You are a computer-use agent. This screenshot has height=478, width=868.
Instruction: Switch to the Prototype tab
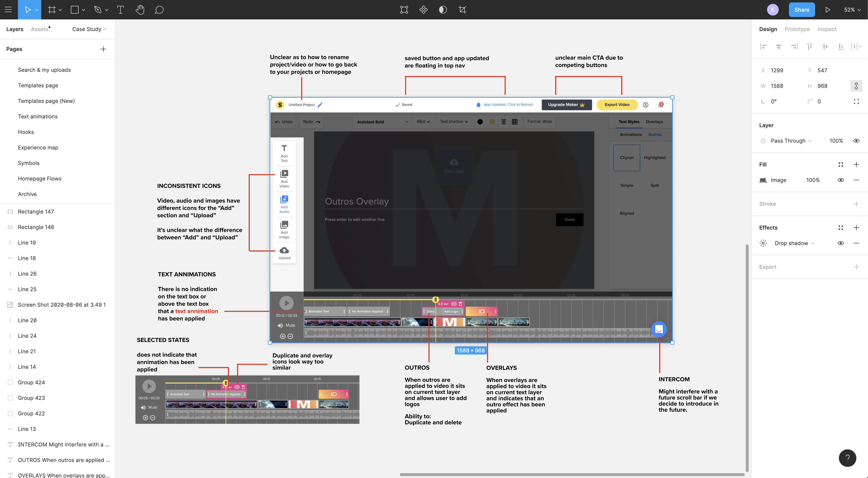click(797, 29)
